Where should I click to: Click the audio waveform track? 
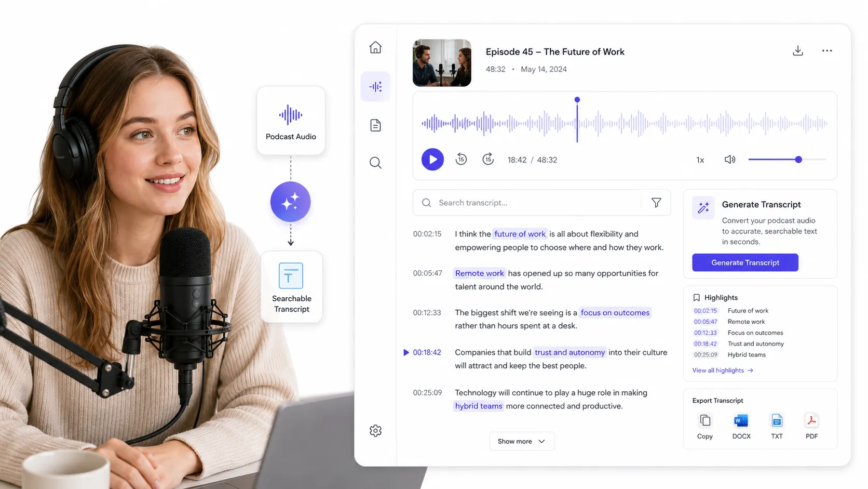(625, 124)
